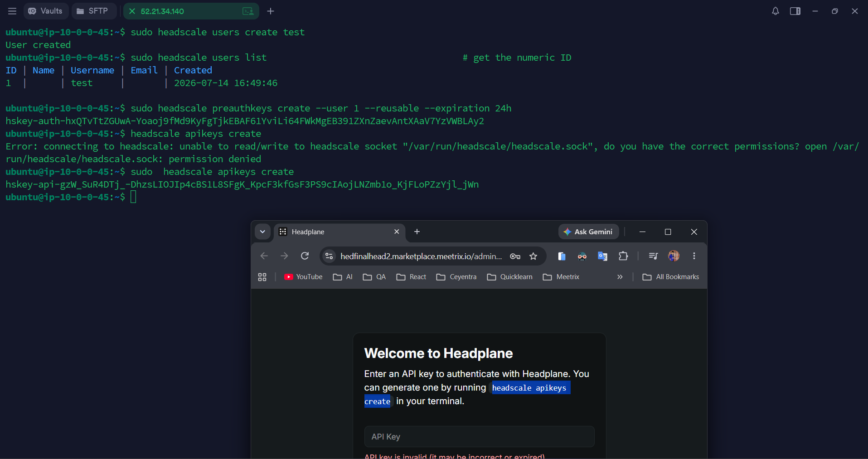Open the QA bookmarks folder
The image size is (868, 459).
tap(374, 277)
